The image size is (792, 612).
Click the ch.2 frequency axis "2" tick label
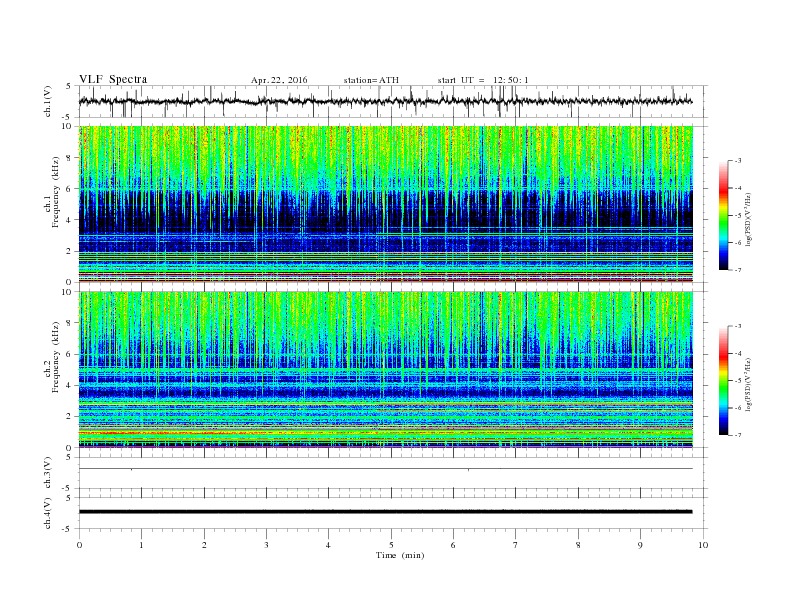pyautogui.click(x=70, y=417)
